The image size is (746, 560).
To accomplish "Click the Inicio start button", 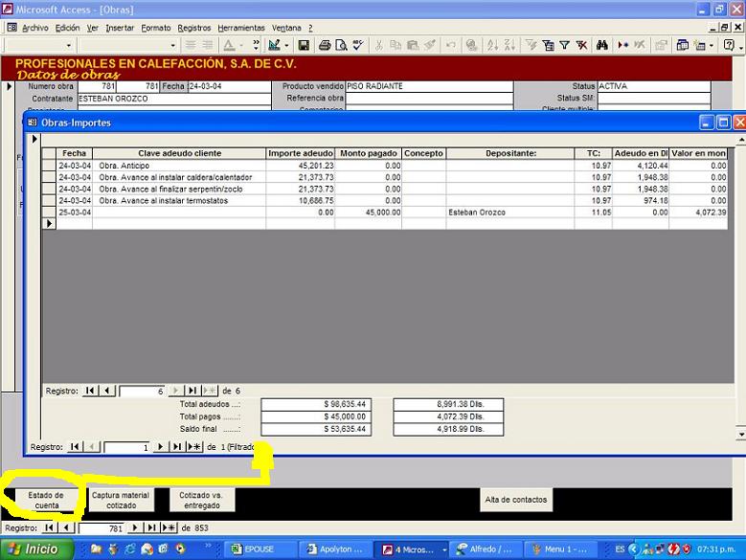I will [34, 549].
